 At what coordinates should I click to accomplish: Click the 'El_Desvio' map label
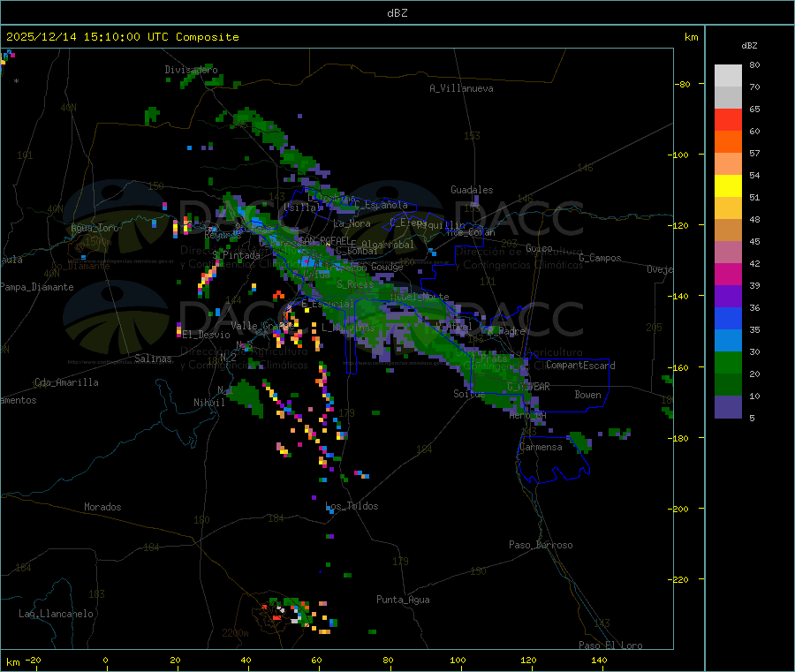point(206,335)
